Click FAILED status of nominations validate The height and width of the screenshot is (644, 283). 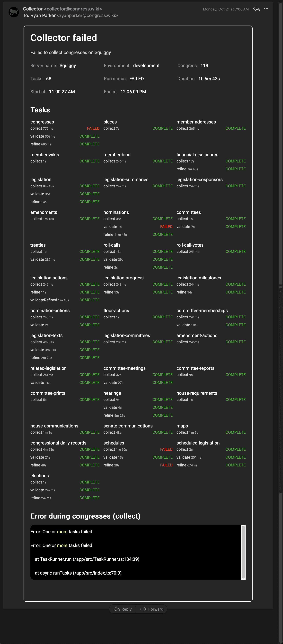[x=166, y=227]
